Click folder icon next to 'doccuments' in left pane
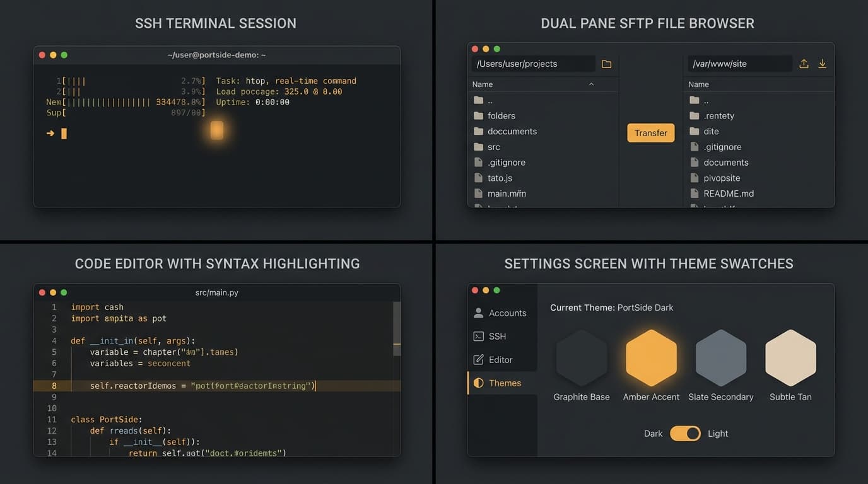 click(478, 131)
